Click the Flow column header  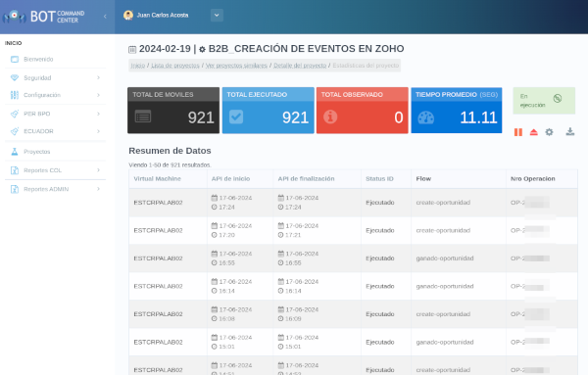click(423, 179)
